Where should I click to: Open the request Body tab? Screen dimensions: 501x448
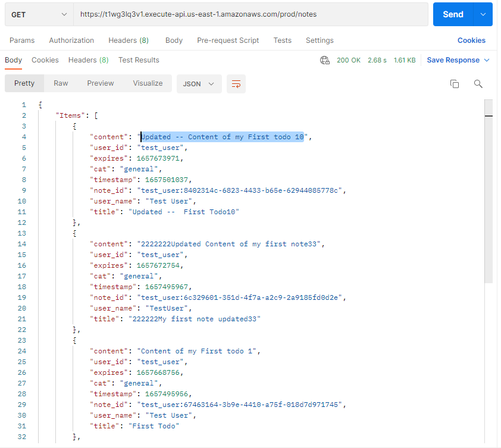pos(174,40)
